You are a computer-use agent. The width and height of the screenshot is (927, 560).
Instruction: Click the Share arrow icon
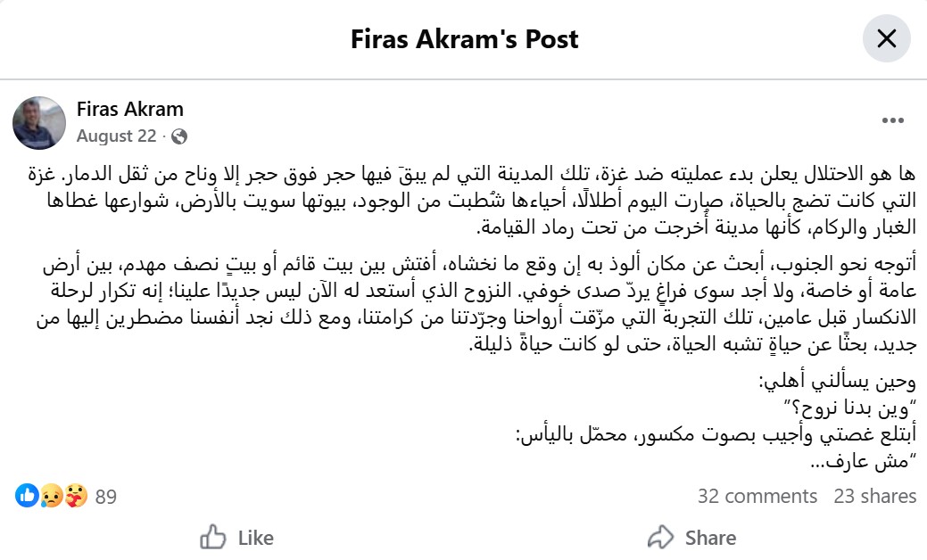(660, 538)
